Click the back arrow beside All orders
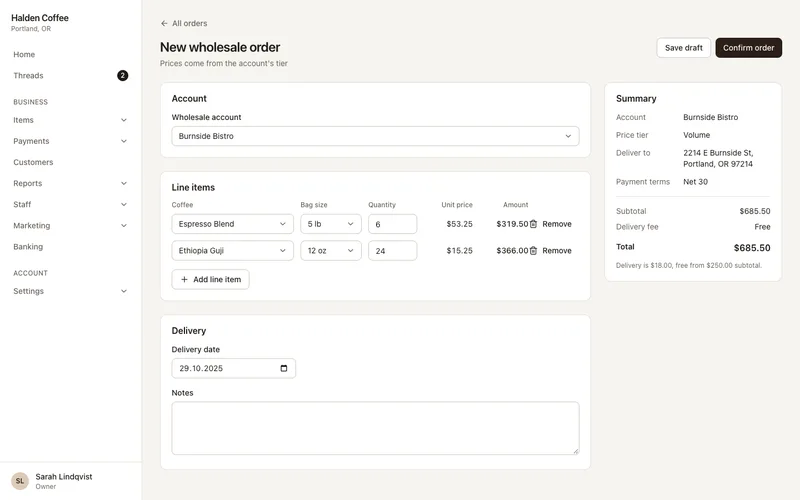The width and height of the screenshot is (800, 500). [164, 23]
